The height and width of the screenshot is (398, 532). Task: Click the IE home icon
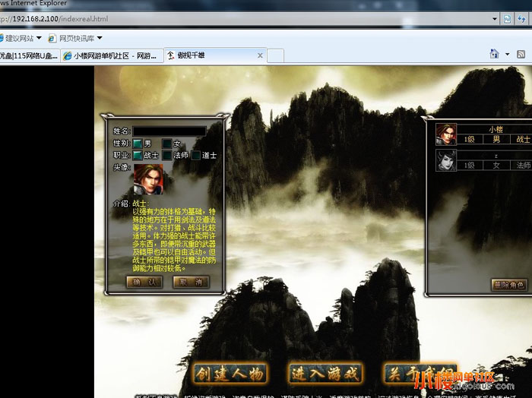tap(494, 55)
